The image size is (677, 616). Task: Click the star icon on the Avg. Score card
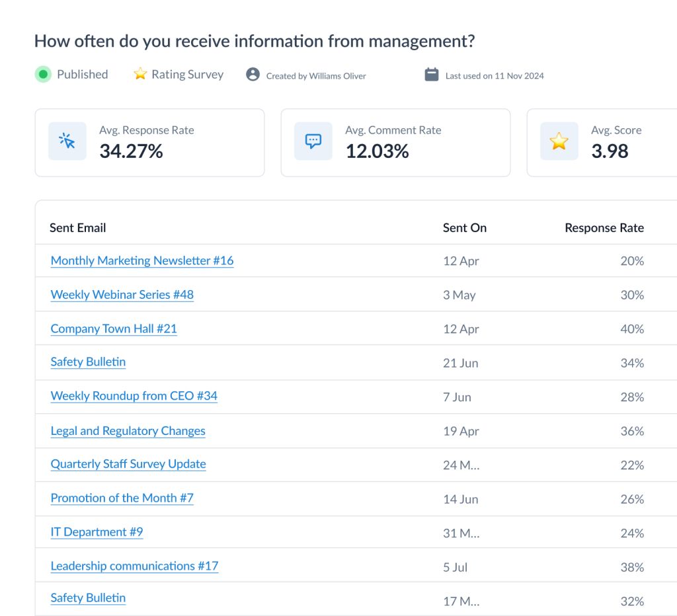coord(559,141)
